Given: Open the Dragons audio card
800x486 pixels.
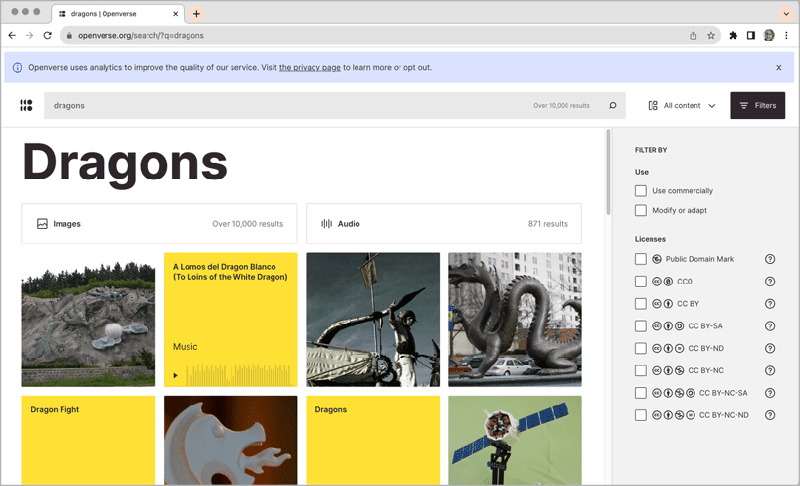Looking at the screenshot, I should point(373,441).
